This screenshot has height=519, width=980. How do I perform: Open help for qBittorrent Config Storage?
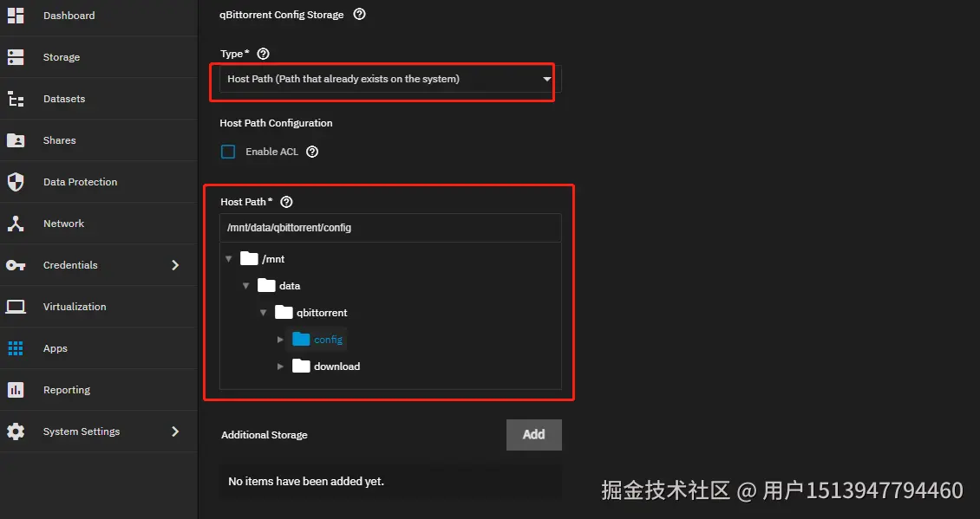coord(359,14)
